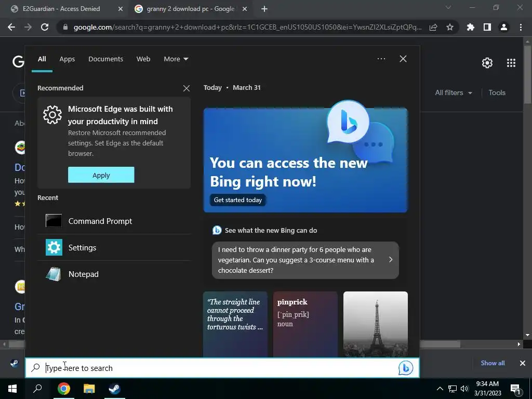Image resolution: width=532 pixels, height=399 pixels.
Task: Click the taskbar search magnifier
Action: [x=37, y=389]
